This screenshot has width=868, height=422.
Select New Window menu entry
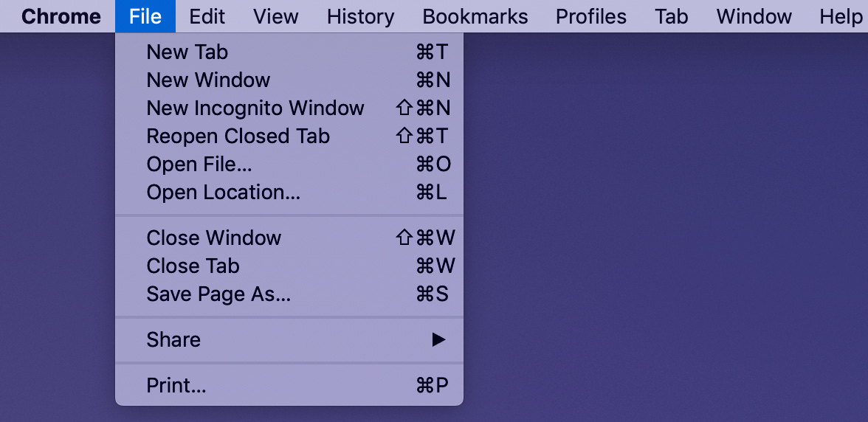click(289, 80)
